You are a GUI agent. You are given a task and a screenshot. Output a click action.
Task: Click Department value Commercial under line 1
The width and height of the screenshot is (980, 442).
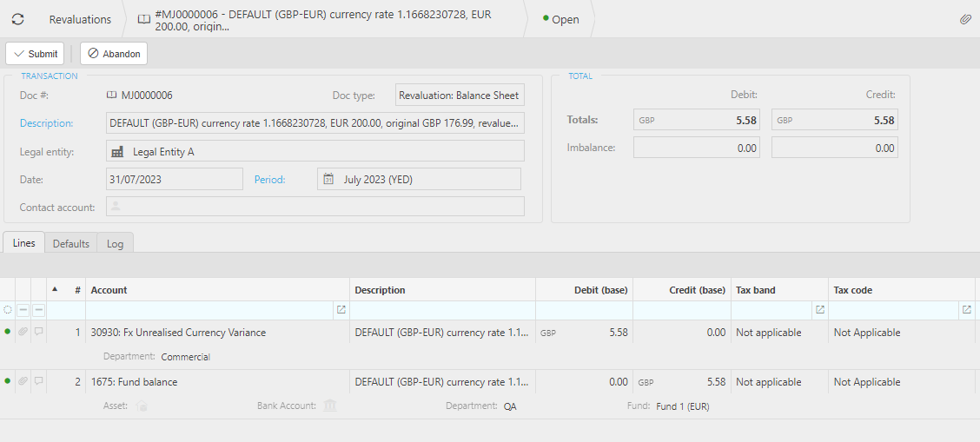[186, 357]
